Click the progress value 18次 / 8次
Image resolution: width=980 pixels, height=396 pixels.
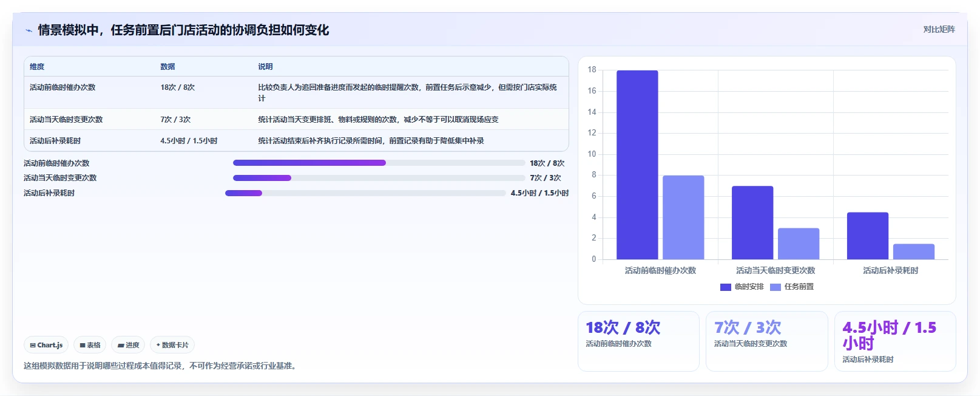point(547,163)
